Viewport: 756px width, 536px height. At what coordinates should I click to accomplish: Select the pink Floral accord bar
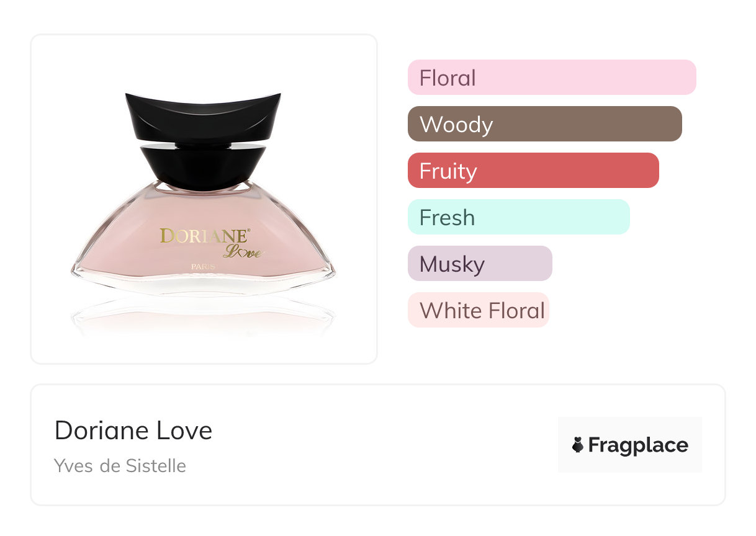coord(551,78)
